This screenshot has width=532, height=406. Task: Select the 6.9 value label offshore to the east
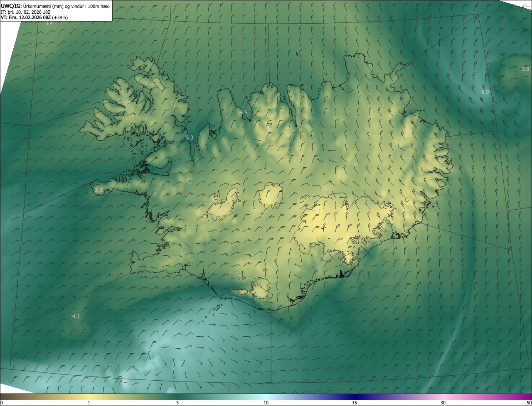485,92
